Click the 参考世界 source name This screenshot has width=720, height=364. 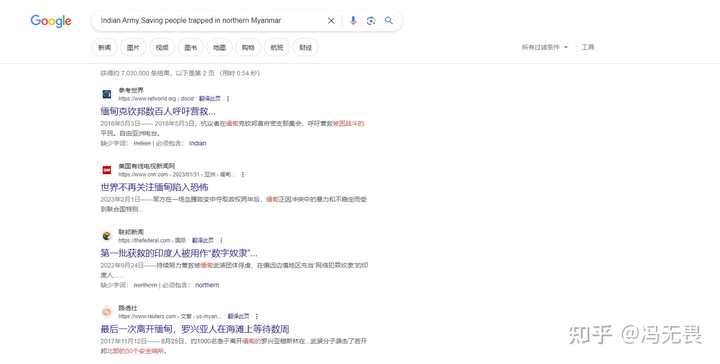[x=131, y=90]
